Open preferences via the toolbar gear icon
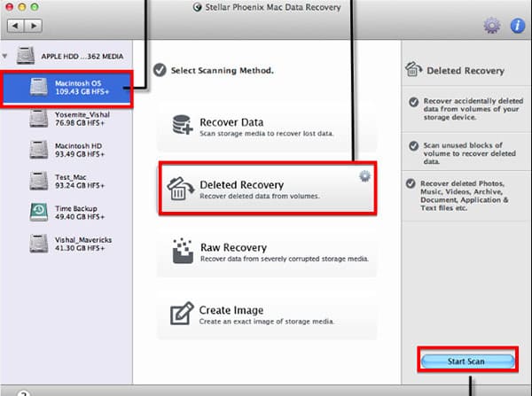 491,26
